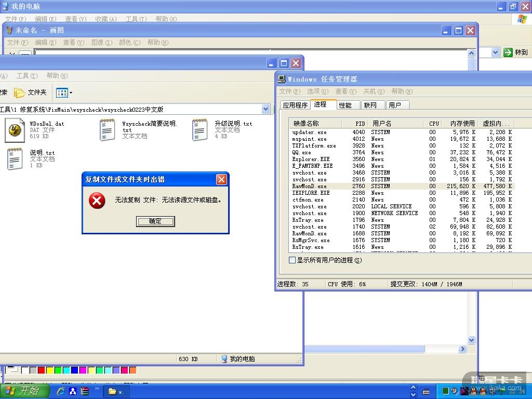Open the WinRAR quick launch icon
532x399 pixels.
tap(85, 392)
